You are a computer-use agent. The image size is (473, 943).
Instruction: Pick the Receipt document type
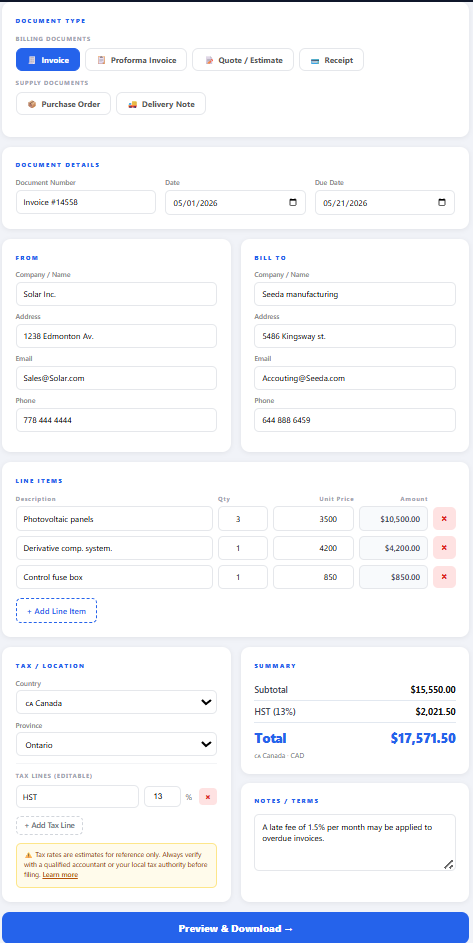(332, 60)
